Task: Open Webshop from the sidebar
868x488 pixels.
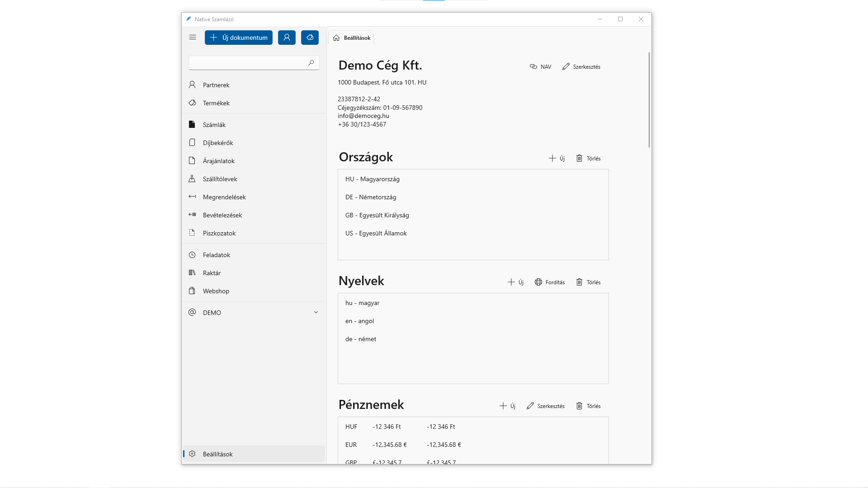Action: [216, 291]
